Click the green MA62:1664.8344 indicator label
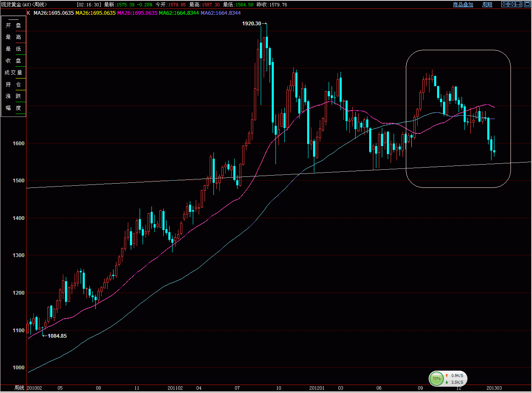Viewport: 532px width, 393px height. click(179, 13)
